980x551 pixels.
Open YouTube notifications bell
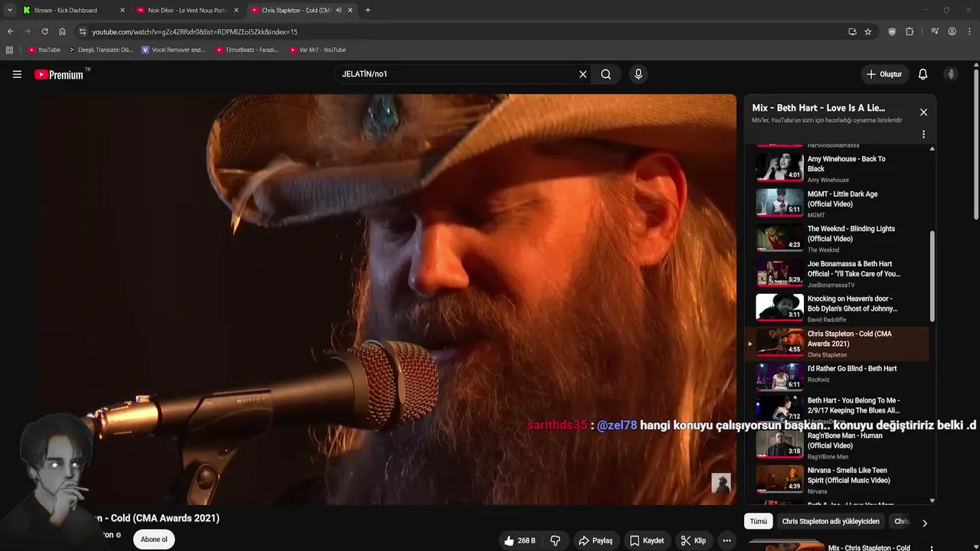coord(923,74)
